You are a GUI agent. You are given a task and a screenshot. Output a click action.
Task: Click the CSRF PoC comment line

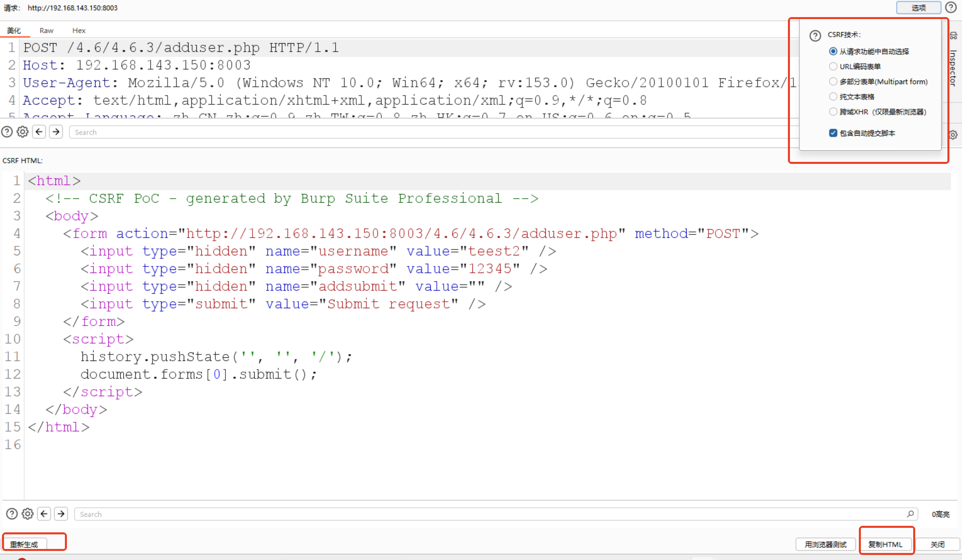point(292,199)
